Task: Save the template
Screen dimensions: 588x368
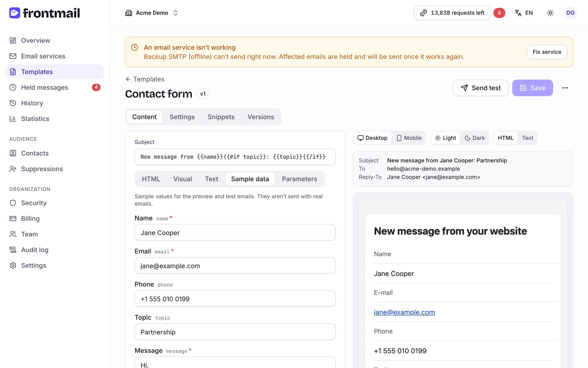Action: 533,88
